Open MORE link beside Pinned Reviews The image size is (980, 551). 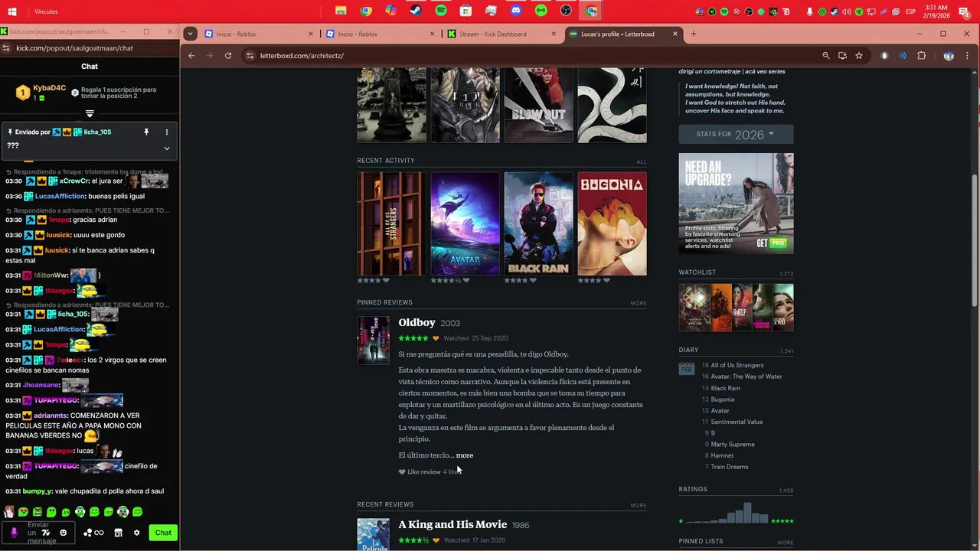[x=639, y=303]
